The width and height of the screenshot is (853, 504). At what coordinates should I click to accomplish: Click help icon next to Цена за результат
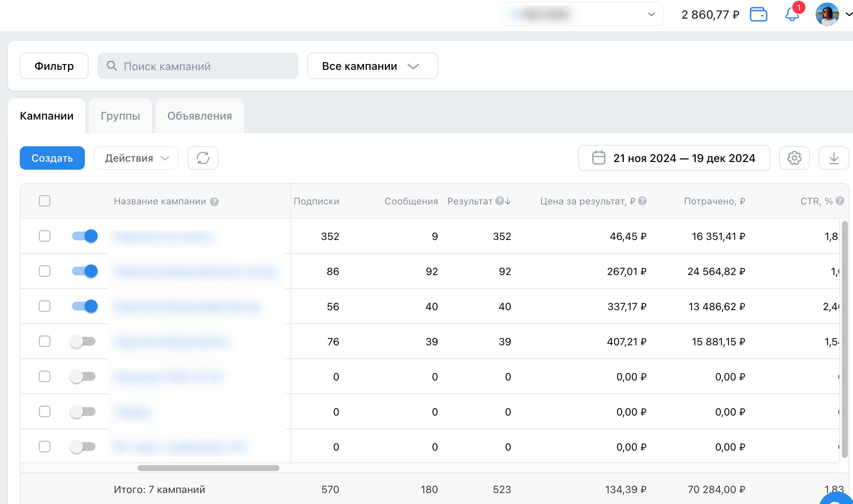[642, 201]
